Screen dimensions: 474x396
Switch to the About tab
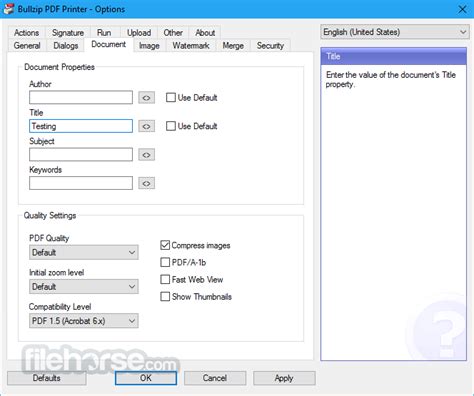[205, 33]
